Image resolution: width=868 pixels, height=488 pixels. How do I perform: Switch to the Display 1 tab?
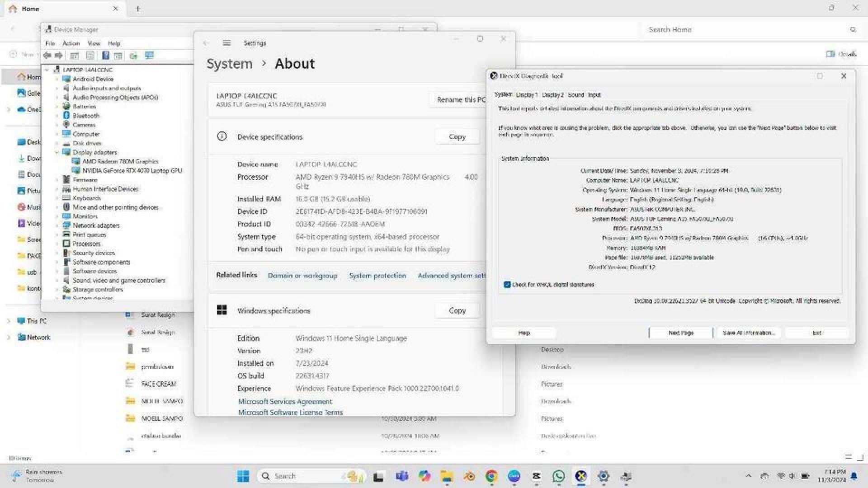(x=527, y=95)
